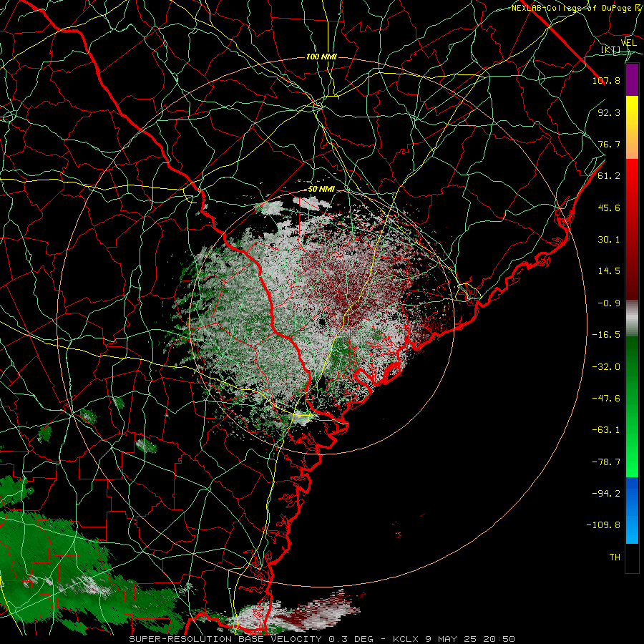The height and width of the screenshot is (644, 644).
Task: Click the [KT] units label
Action: tap(611, 49)
